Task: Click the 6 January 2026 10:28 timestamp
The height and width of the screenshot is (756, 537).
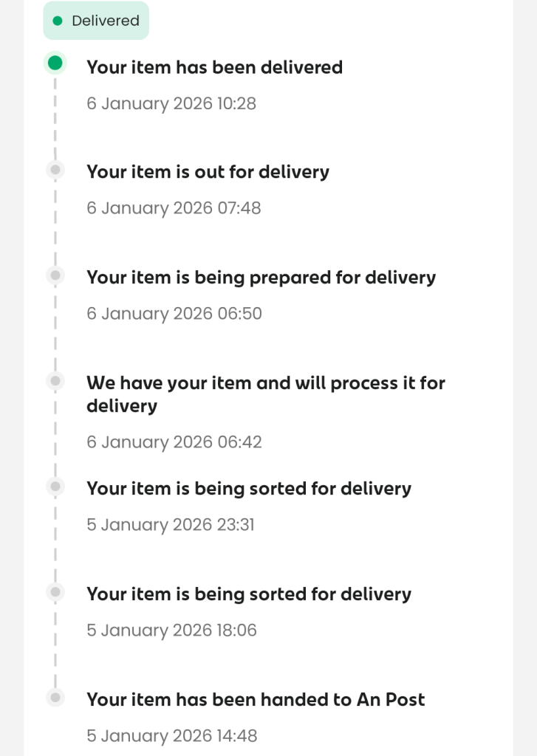Action: click(171, 103)
